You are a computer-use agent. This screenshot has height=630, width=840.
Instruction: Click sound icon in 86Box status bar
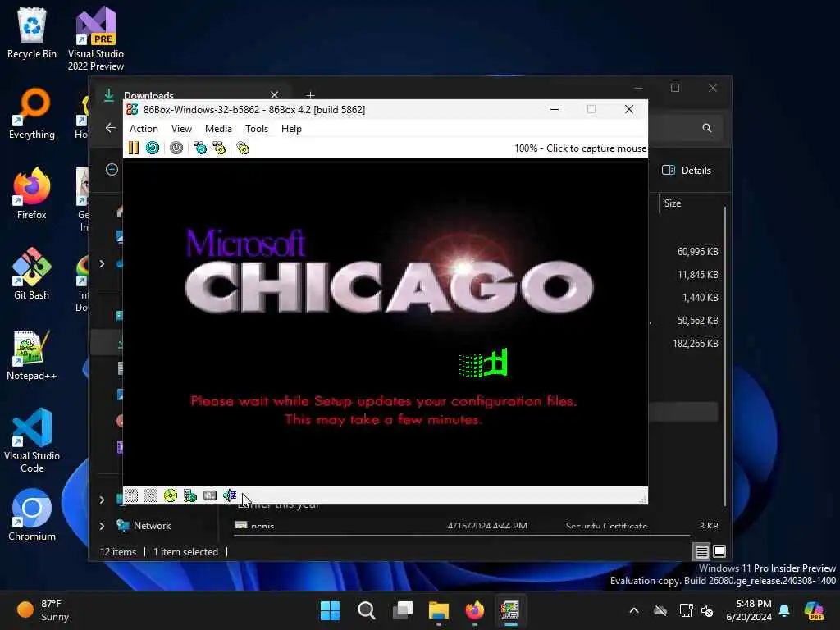click(x=230, y=495)
